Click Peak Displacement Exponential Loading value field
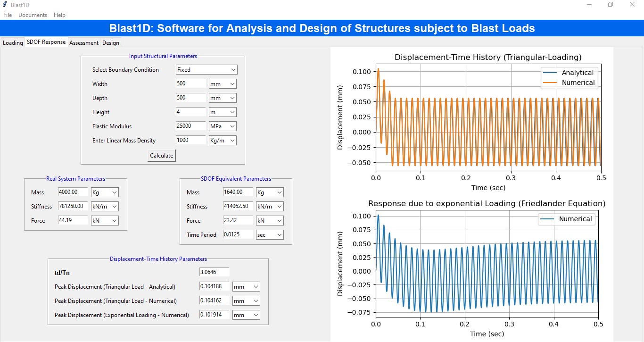 (x=215, y=315)
